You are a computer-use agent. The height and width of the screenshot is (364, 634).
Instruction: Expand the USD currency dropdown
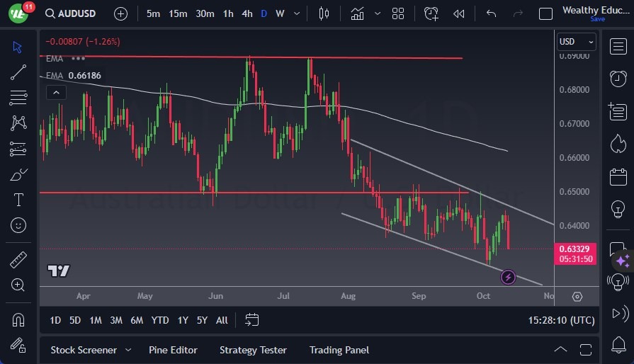click(575, 42)
